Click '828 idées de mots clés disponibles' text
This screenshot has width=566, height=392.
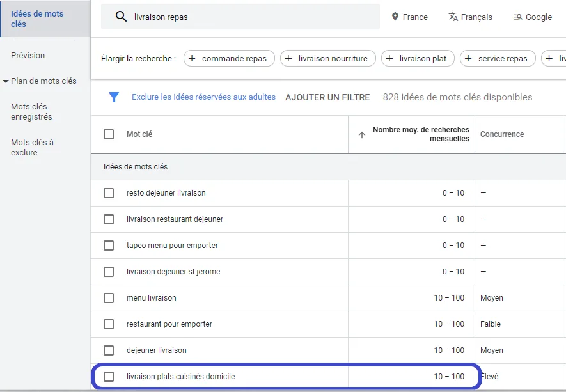(x=457, y=97)
